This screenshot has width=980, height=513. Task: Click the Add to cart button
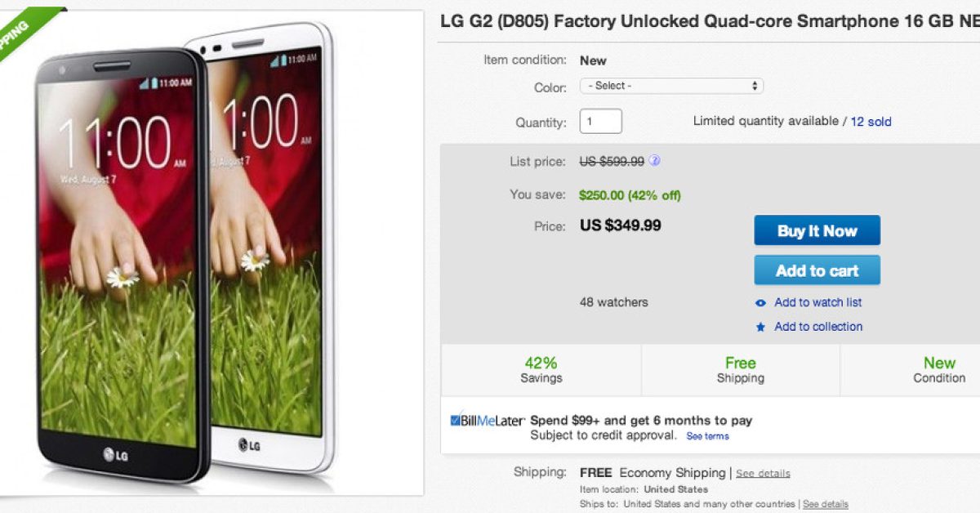tap(817, 270)
